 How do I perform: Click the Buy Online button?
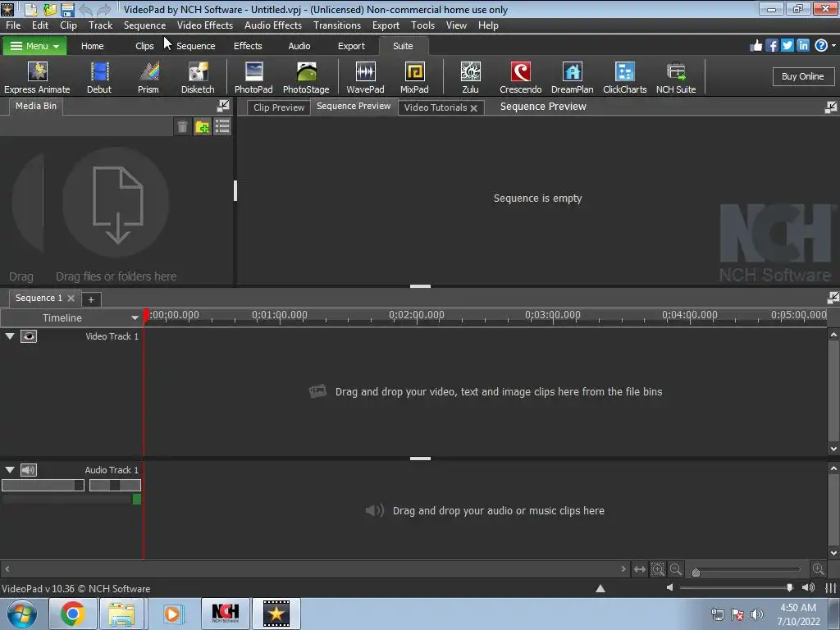[802, 76]
